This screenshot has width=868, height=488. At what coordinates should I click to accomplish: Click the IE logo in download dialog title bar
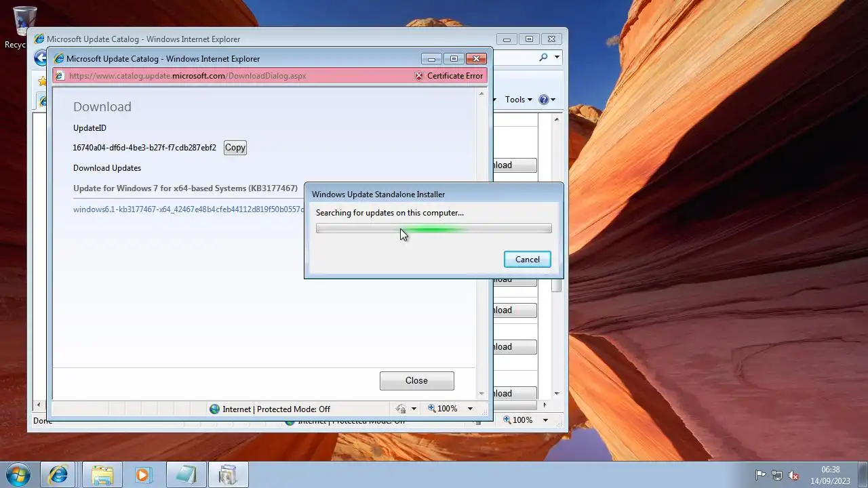coord(59,59)
